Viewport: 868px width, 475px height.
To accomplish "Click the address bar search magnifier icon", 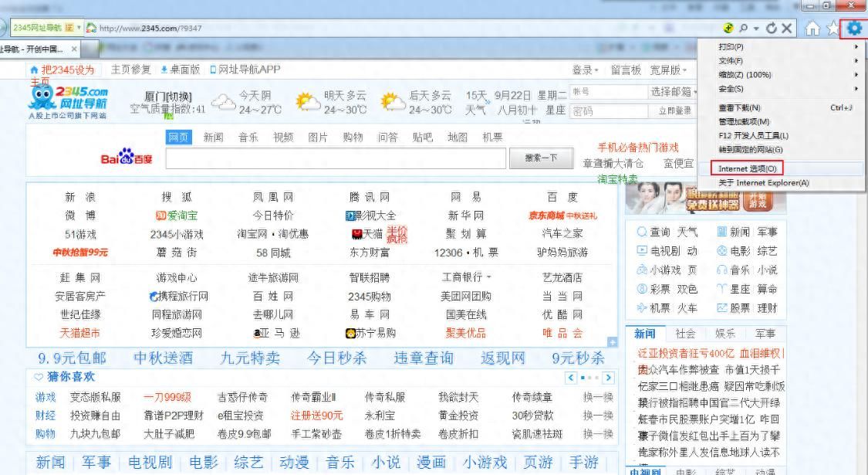I will 744,28.
